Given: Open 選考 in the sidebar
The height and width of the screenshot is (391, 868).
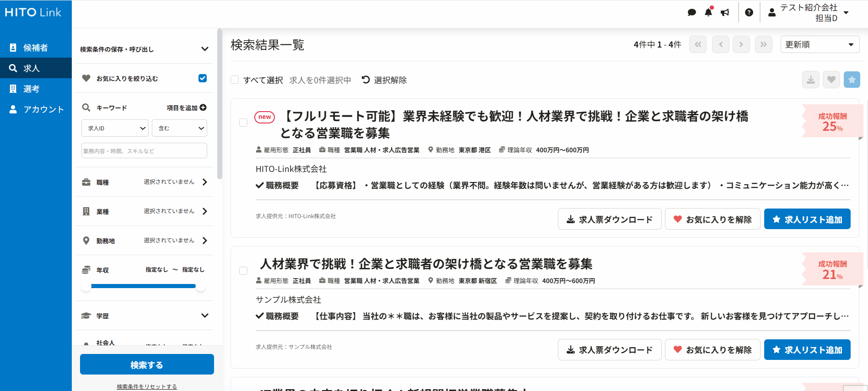Looking at the screenshot, I should tap(36, 89).
